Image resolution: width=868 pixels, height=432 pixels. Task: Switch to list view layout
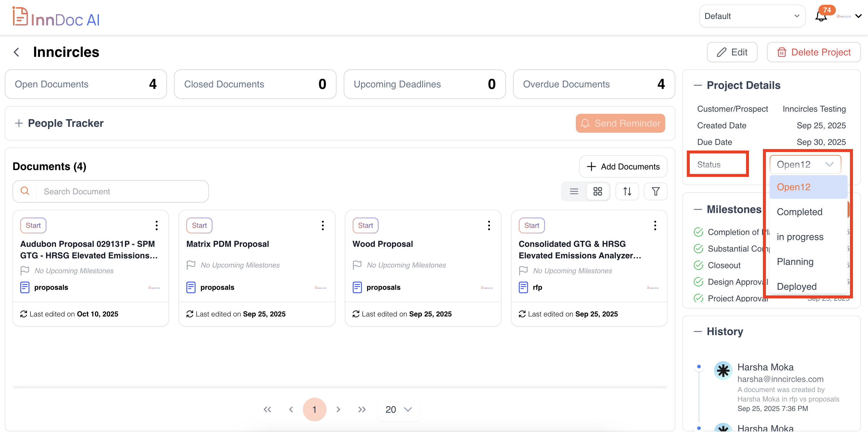[x=574, y=191]
